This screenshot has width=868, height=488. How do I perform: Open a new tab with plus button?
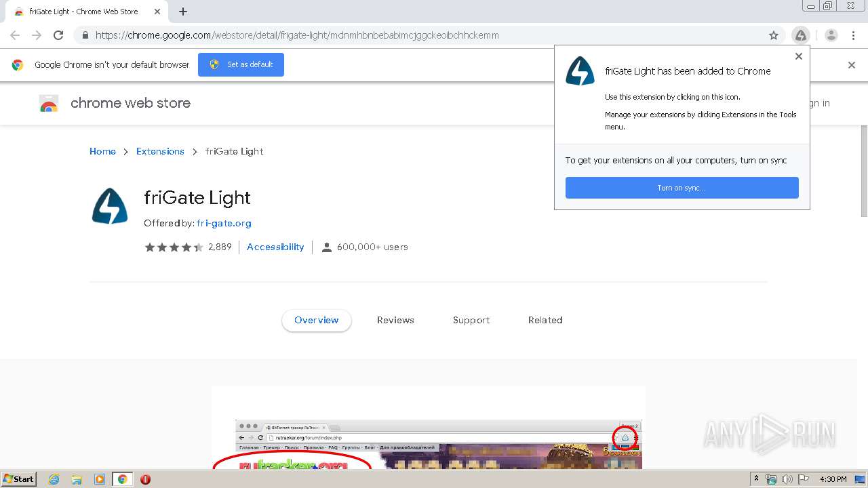click(x=183, y=12)
